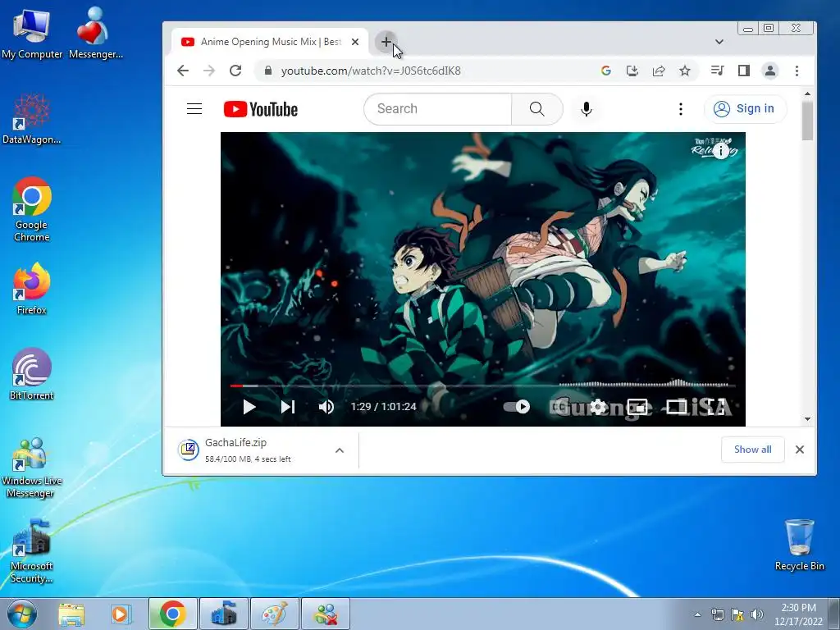Select Windows Live Messenger desktop icon
Viewport: 840px width, 630px height.
[x=32, y=468]
